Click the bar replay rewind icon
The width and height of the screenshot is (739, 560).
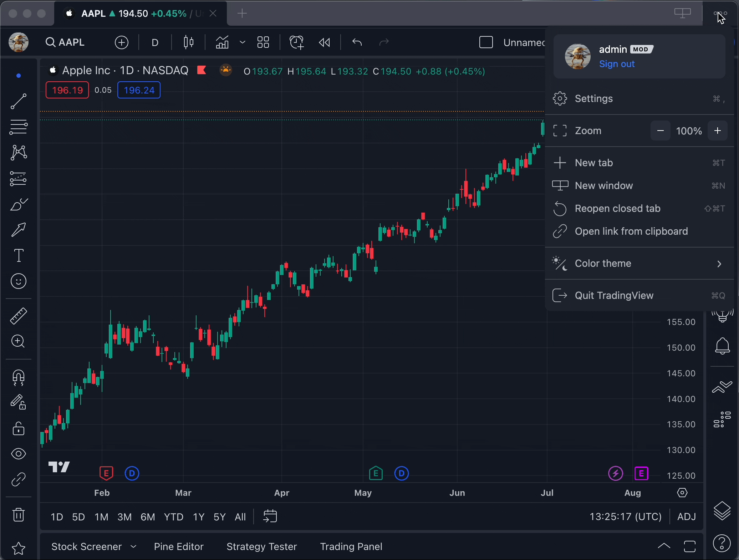324,42
